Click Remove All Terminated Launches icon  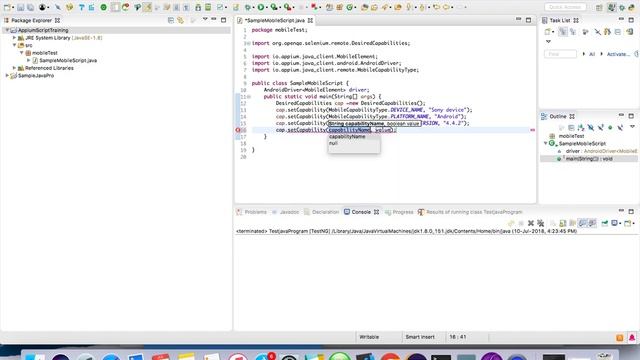click(540, 223)
